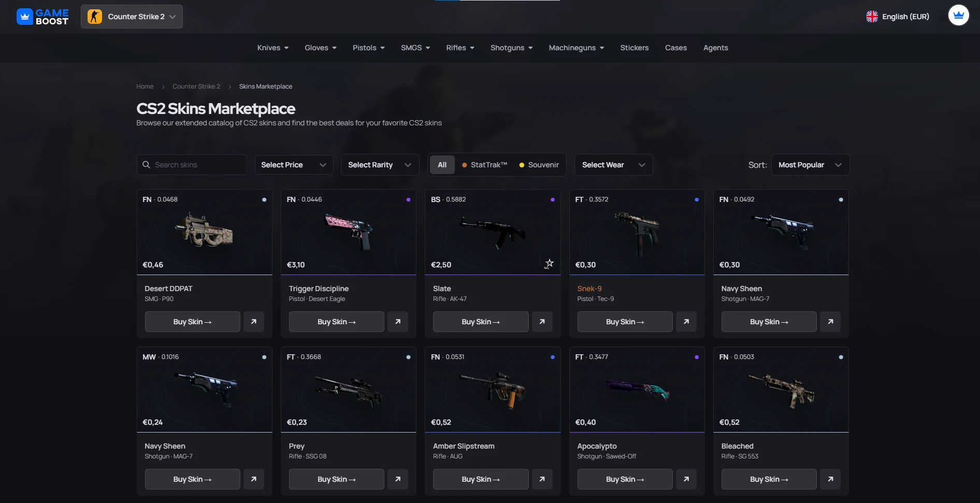Click the Search skins input field
Viewport: 980px width, 503px height.
click(192, 165)
